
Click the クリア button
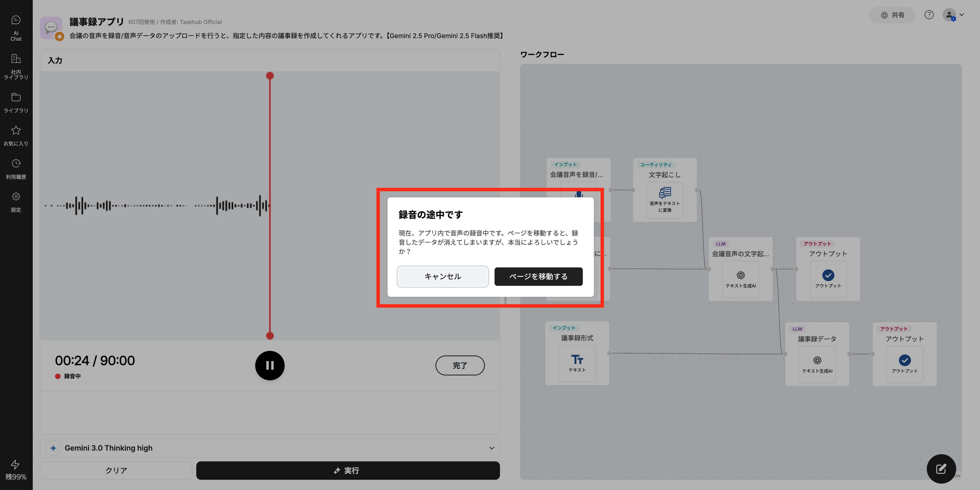click(x=116, y=471)
